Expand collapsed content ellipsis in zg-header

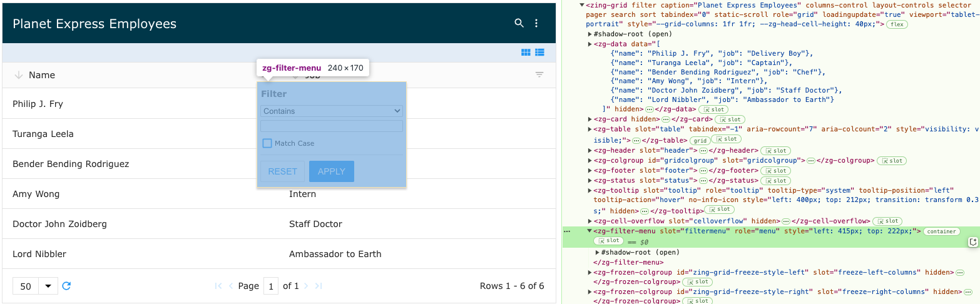(x=703, y=151)
